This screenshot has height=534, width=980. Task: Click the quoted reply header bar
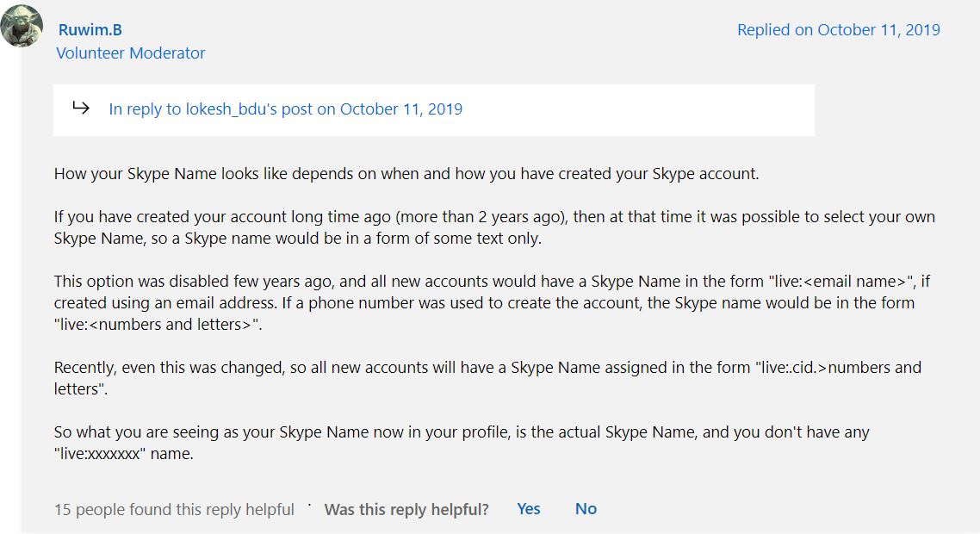pyautogui.click(x=433, y=109)
